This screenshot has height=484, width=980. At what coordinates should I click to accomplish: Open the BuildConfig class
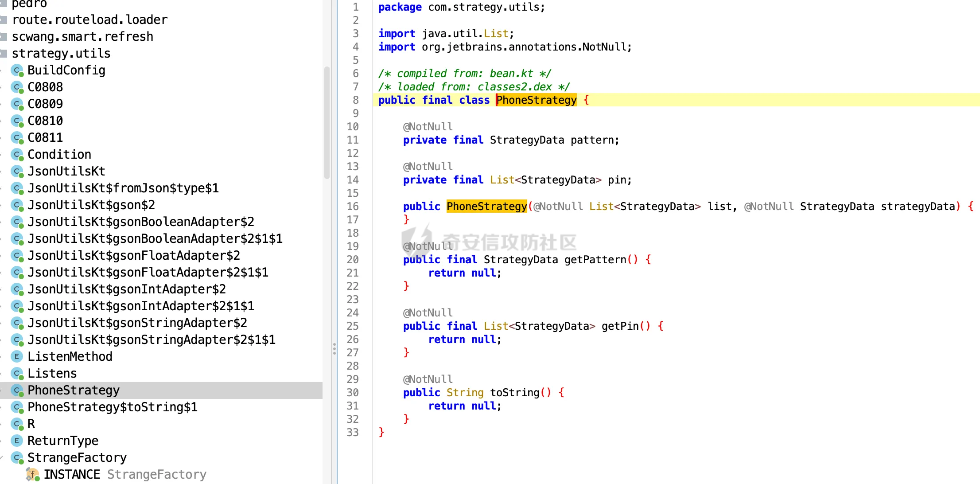(66, 70)
